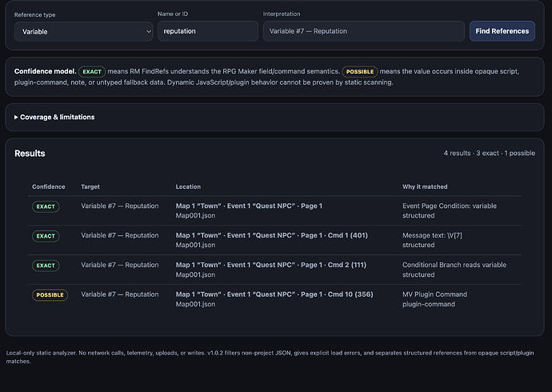The height and width of the screenshot is (392, 552).
Task: Click the Why it matched column header
Action: [425, 187]
